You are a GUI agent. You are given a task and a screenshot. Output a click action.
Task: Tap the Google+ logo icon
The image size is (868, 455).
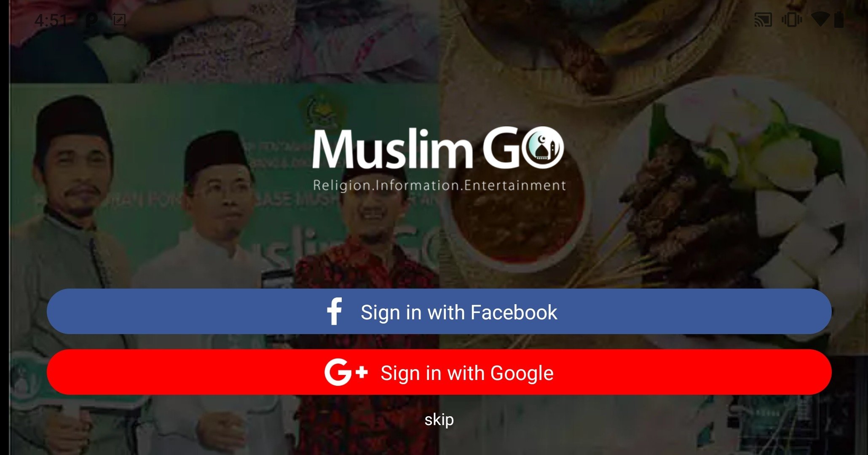[x=346, y=372]
